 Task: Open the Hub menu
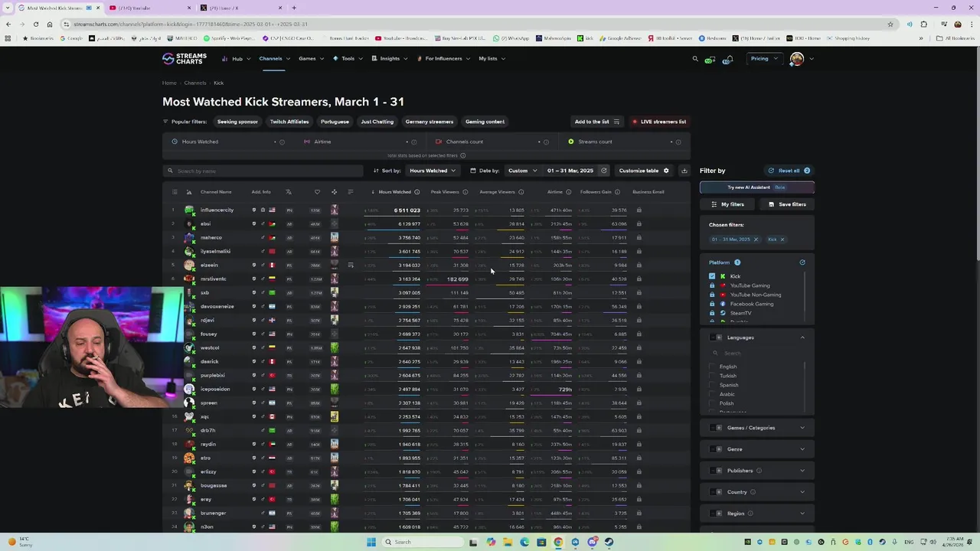coord(236,58)
